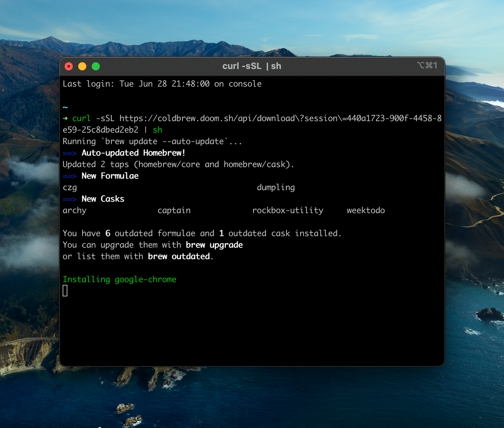This screenshot has height=428, width=504.
Task: Click the 'New Casks' heading
Action: click(x=103, y=199)
